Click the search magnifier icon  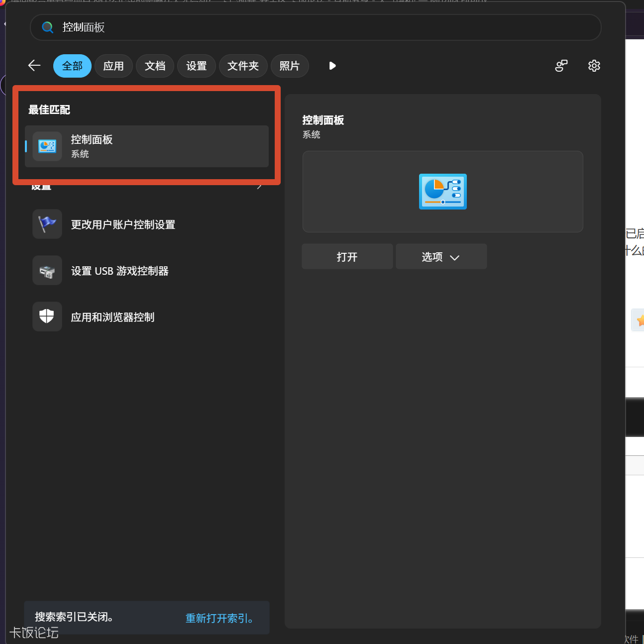(48, 27)
